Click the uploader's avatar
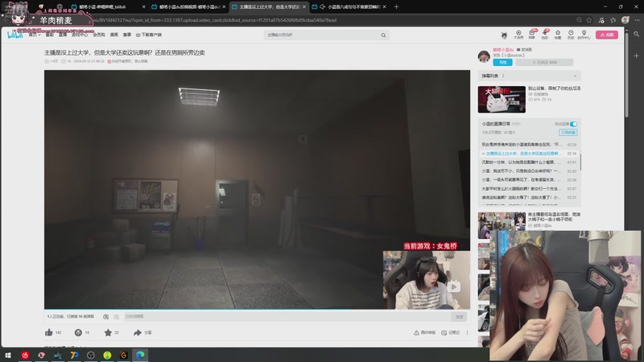 coord(484,56)
